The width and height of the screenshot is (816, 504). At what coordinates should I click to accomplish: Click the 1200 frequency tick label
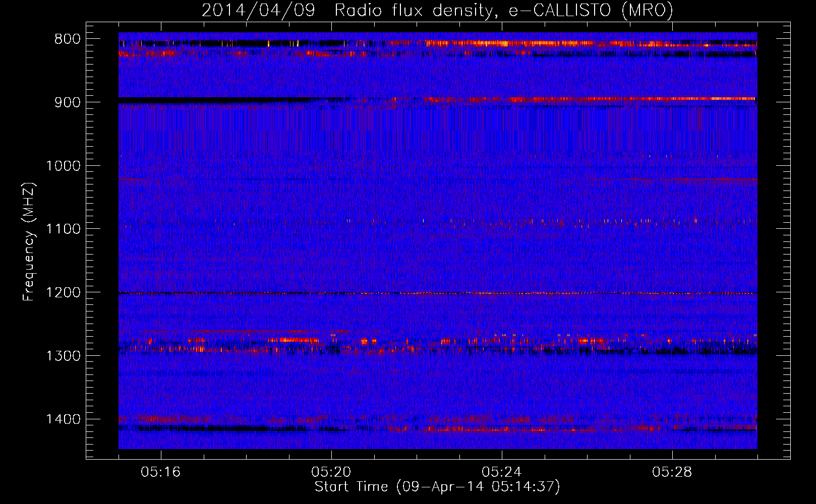click(x=64, y=293)
